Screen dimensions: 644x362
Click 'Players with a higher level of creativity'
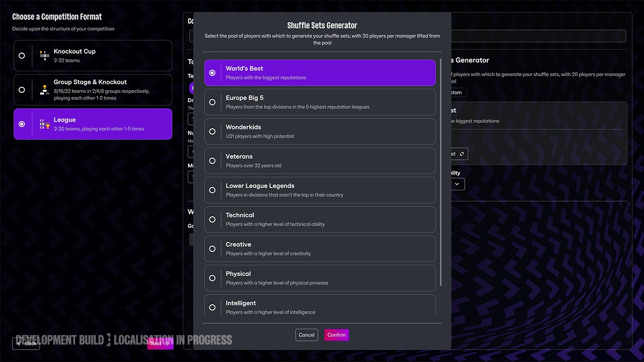click(x=268, y=254)
